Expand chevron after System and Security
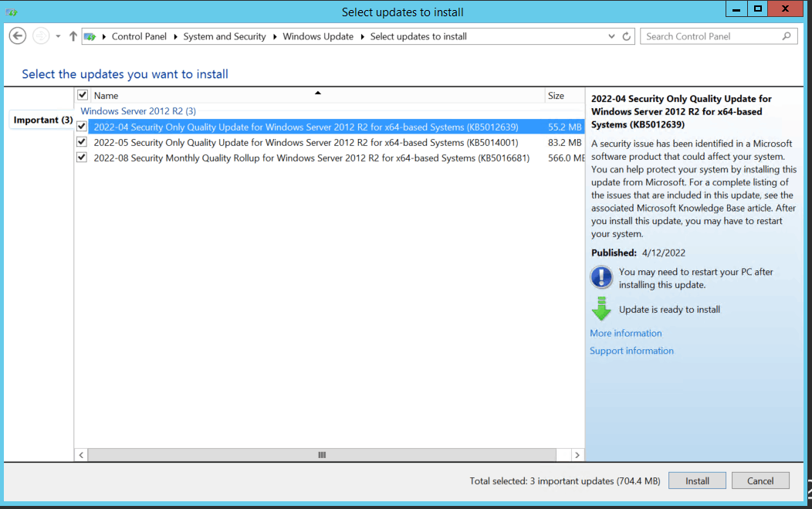This screenshot has height=509, width=812. click(275, 37)
